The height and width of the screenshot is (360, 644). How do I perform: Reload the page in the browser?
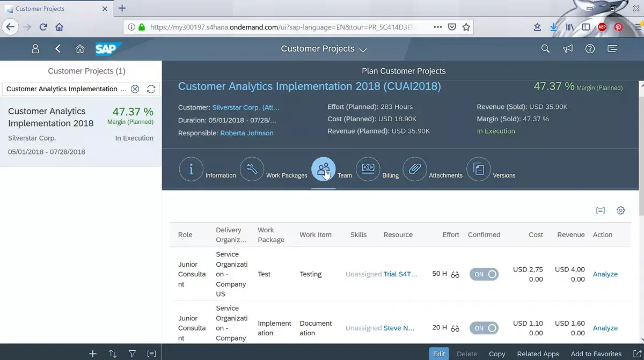pos(43,27)
